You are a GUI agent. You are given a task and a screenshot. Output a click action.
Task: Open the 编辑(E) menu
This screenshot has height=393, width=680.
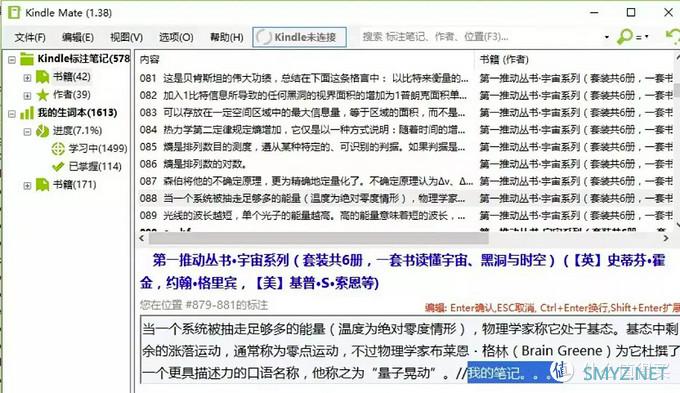click(78, 37)
